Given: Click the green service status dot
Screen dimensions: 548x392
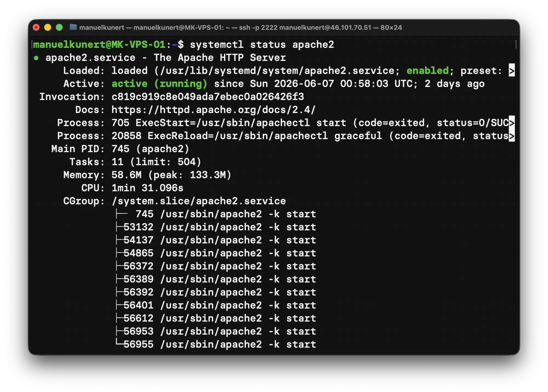Looking at the screenshot, I should [x=36, y=58].
